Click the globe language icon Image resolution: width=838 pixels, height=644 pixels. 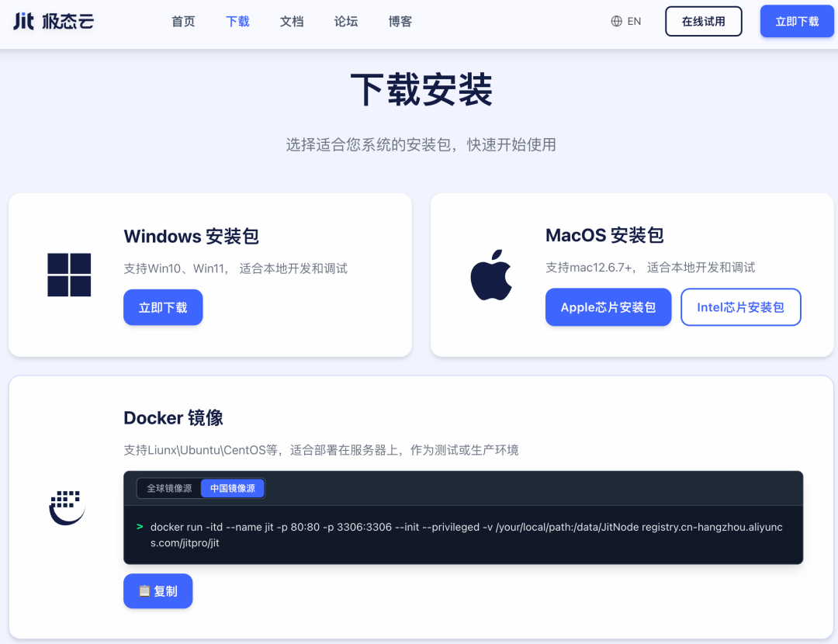tap(616, 22)
